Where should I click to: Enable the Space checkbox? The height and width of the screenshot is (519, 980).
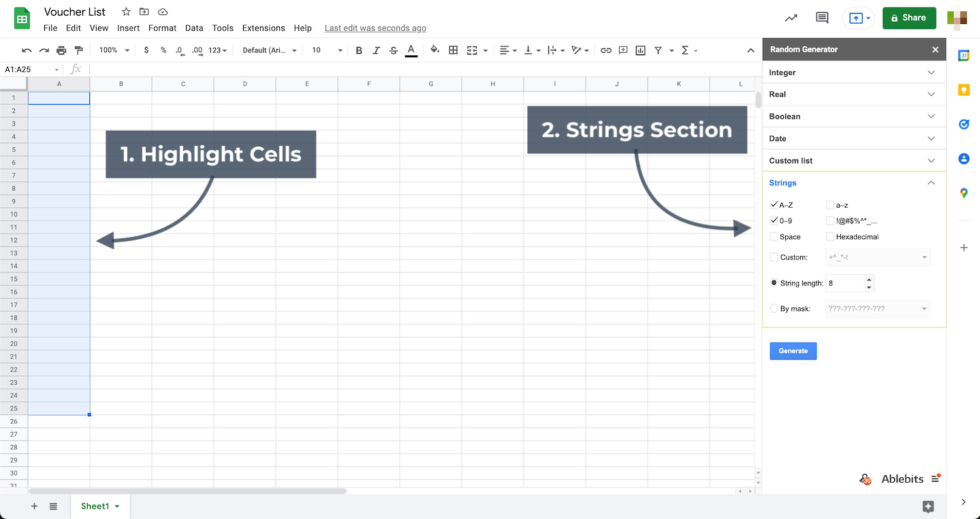[774, 236]
